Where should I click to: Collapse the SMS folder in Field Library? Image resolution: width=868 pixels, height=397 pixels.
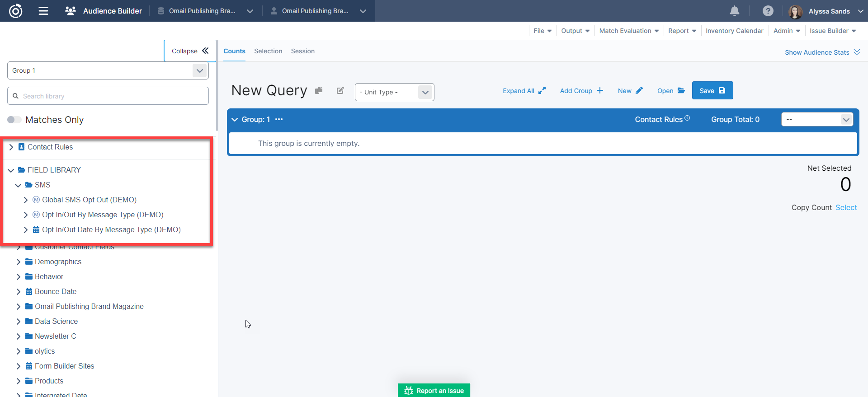[x=19, y=185]
